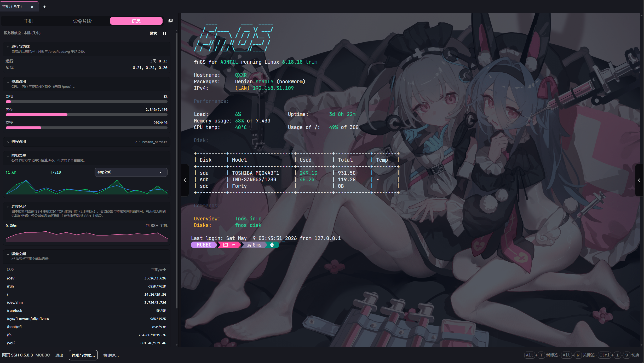644x363 pixels.
Task: Click the swap value "907M/4G"
Action: point(160,123)
